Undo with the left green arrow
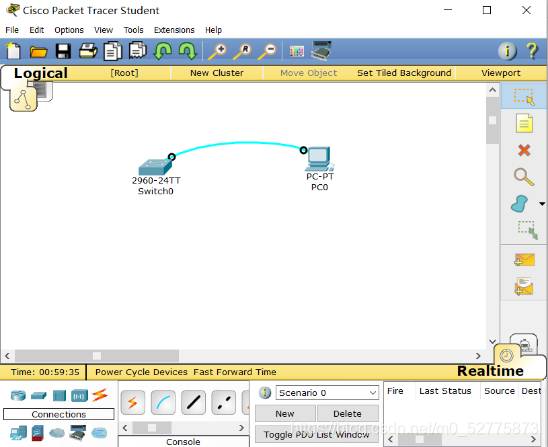The height and width of the screenshot is (447, 548). coord(163,51)
